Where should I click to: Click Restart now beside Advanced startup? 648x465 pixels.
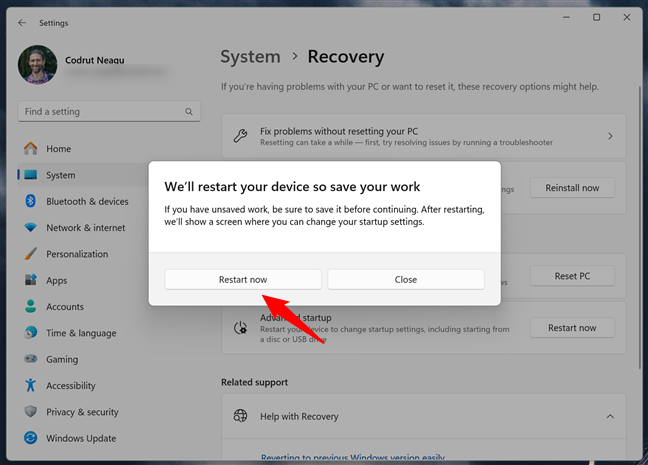(x=572, y=328)
